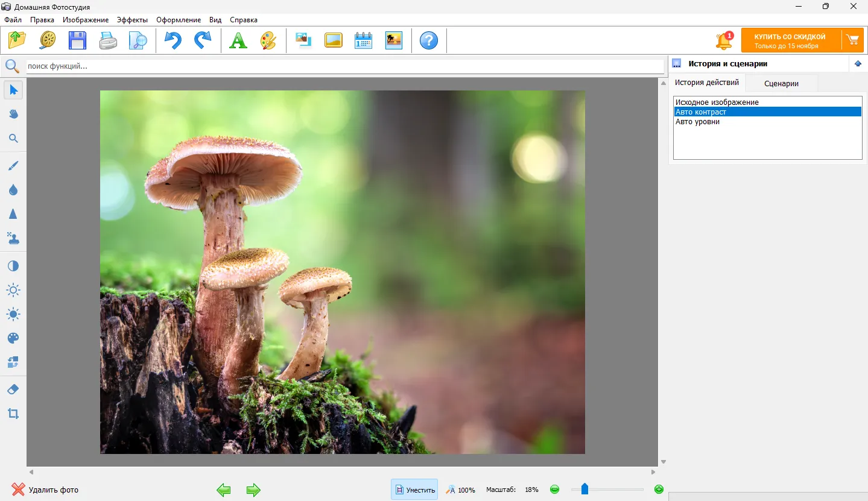
Task: Select Авто уровни in history list
Action: [697, 122]
